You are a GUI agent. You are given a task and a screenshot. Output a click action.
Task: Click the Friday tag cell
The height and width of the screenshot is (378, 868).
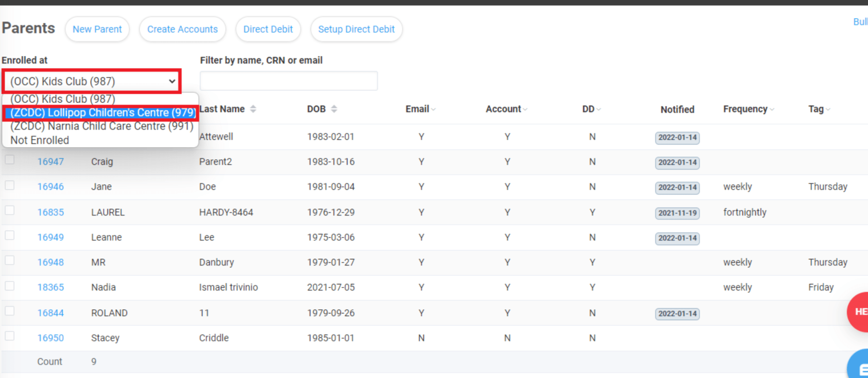pos(821,288)
